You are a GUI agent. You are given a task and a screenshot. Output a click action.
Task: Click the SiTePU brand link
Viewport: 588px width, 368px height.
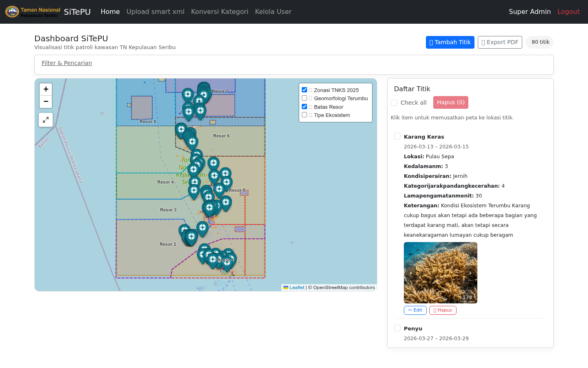click(x=77, y=12)
